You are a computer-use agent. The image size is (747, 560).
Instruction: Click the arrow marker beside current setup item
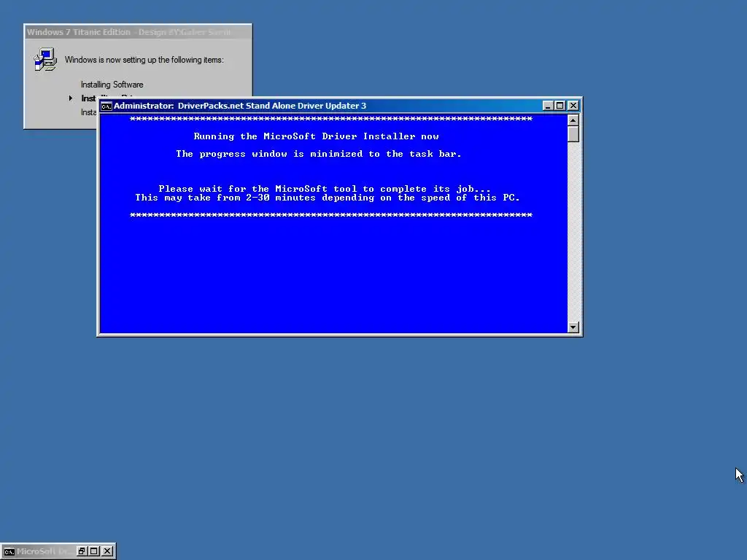[x=71, y=98]
